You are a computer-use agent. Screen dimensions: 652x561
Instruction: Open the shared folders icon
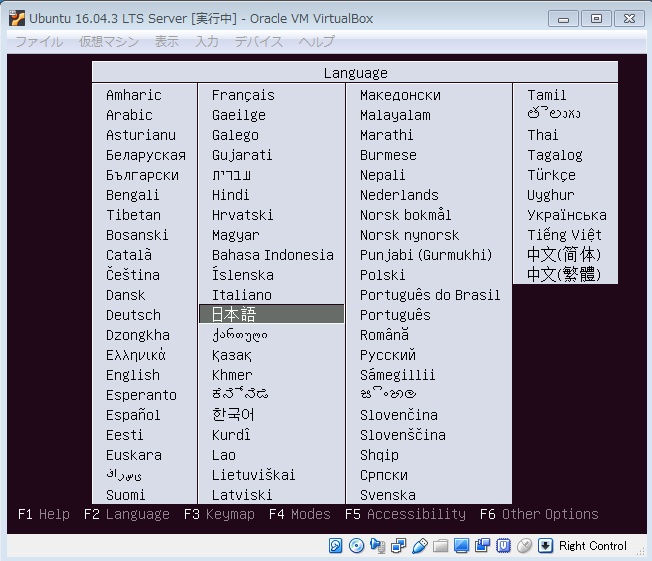tap(440, 546)
